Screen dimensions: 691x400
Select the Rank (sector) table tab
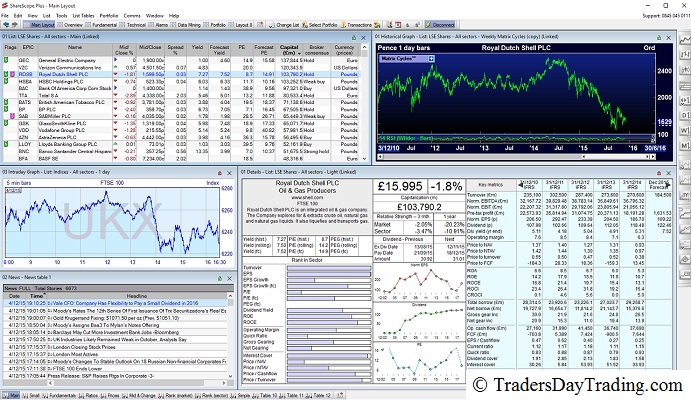(212, 396)
